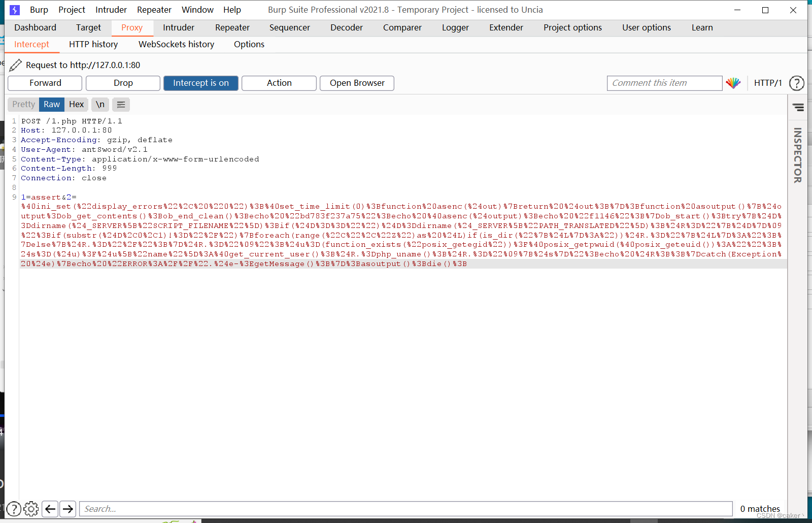This screenshot has width=812, height=523.
Task: Click the Action button for request options
Action: tap(279, 83)
